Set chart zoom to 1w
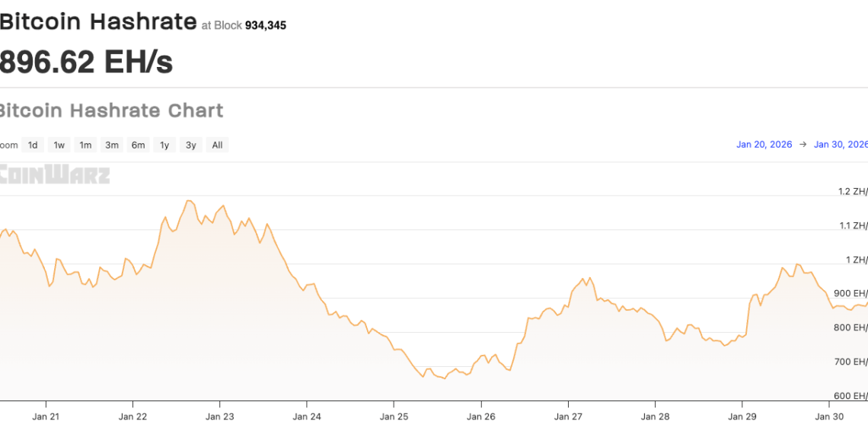This screenshot has height=434, width=868. coord(59,145)
